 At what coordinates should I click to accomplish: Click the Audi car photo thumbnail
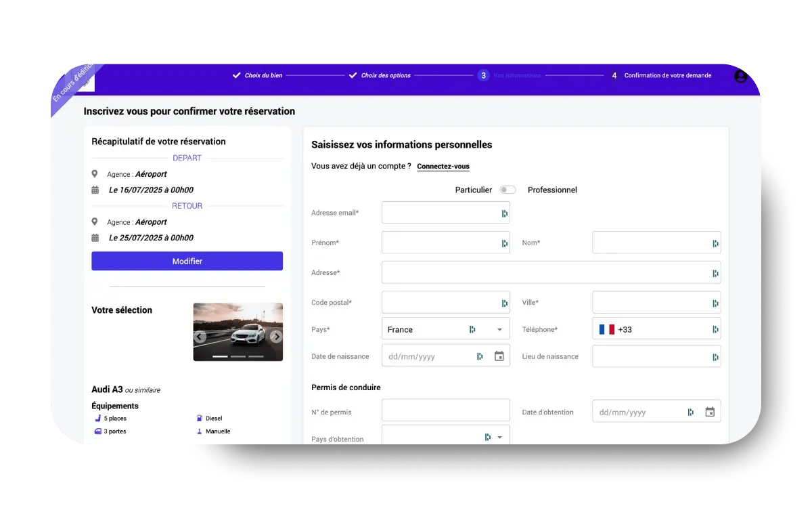238,332
